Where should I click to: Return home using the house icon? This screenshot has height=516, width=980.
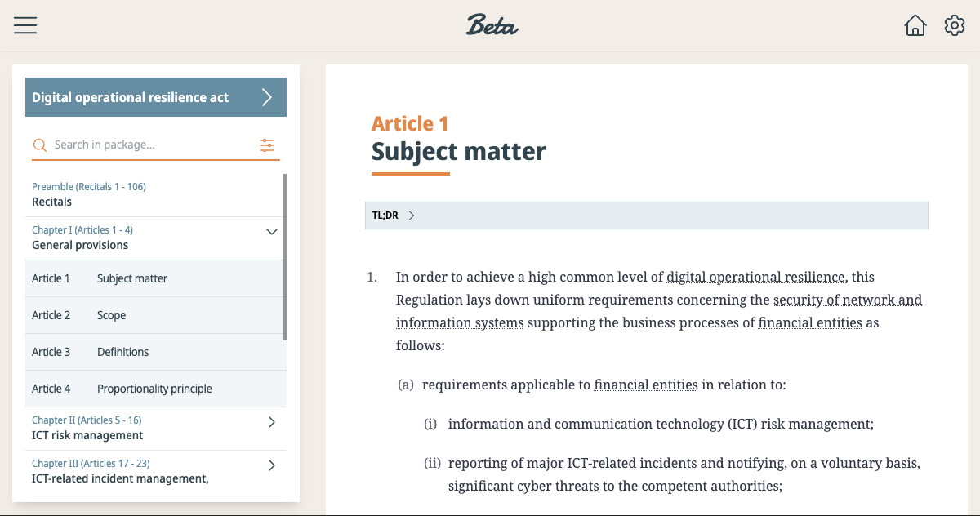915,25
